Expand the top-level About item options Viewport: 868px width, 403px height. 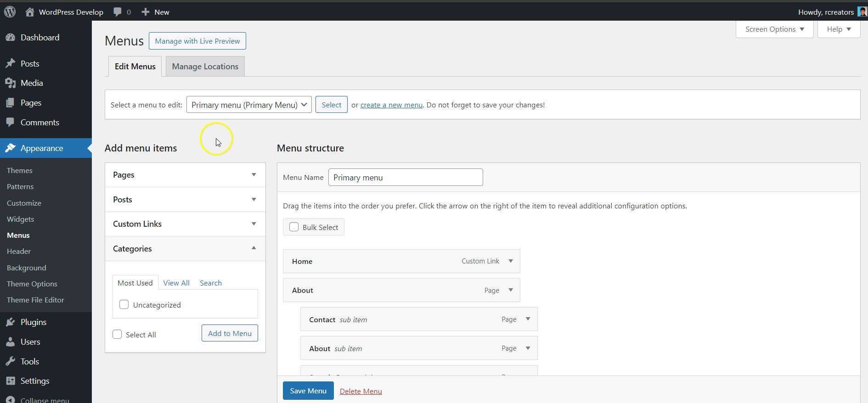510,290
